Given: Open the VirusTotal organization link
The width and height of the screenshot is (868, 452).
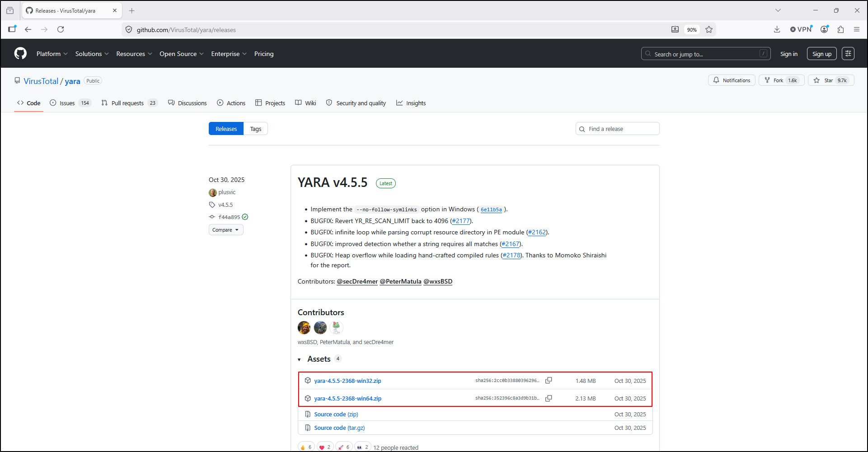Looking at the screenshot, I should 41,81.
